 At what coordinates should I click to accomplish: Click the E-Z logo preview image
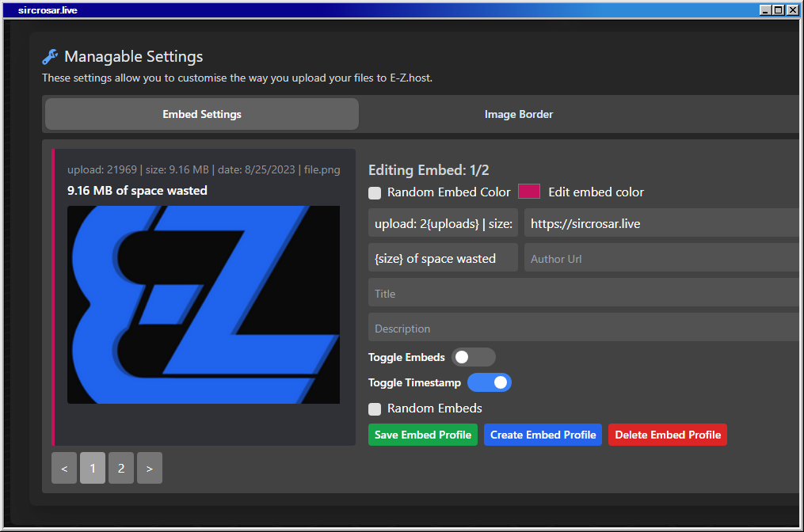(x=204, y=305)
